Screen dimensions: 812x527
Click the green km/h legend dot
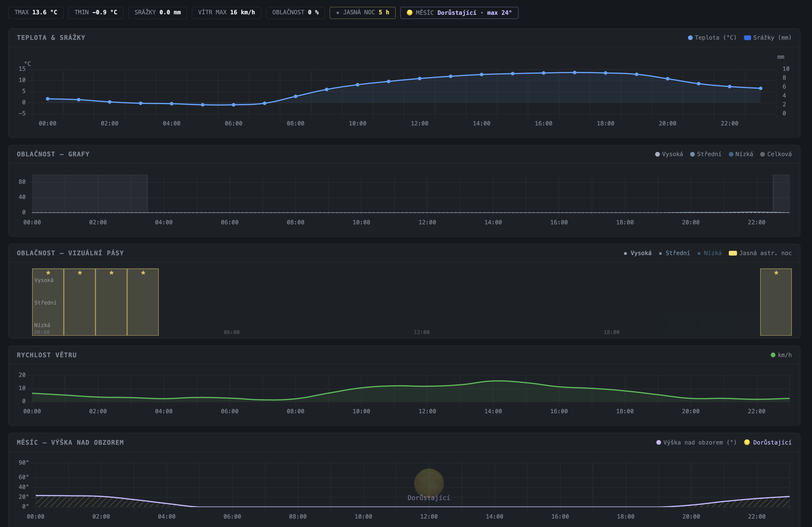coord(773,355)
